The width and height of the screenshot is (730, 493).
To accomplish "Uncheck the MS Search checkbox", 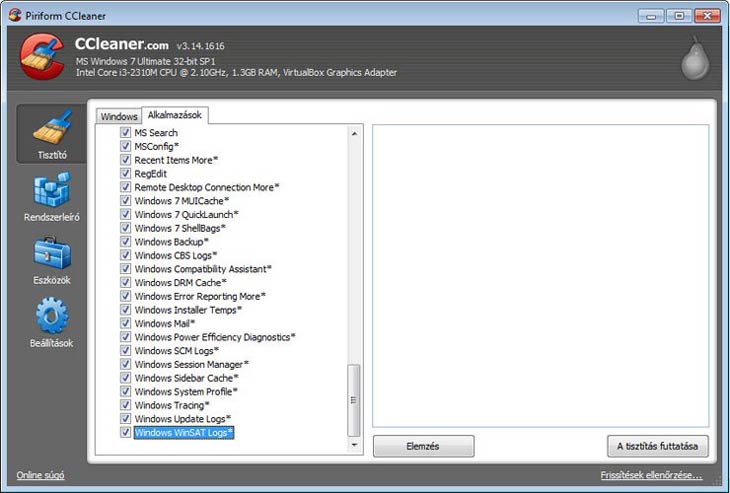I will 125,132.
